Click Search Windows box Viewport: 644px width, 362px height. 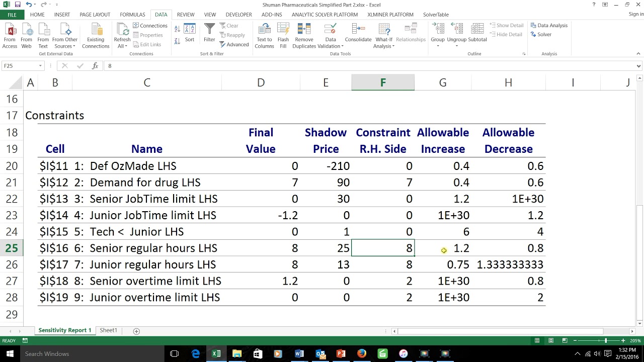(92, 353)
